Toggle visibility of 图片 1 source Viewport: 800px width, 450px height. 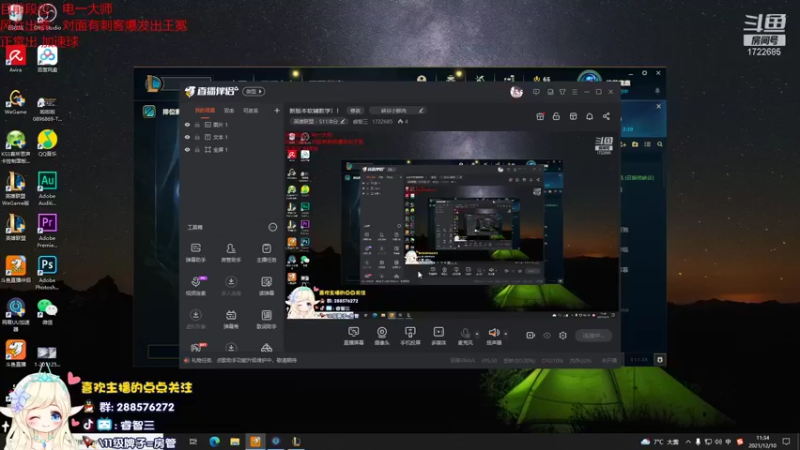coord(187,124)
